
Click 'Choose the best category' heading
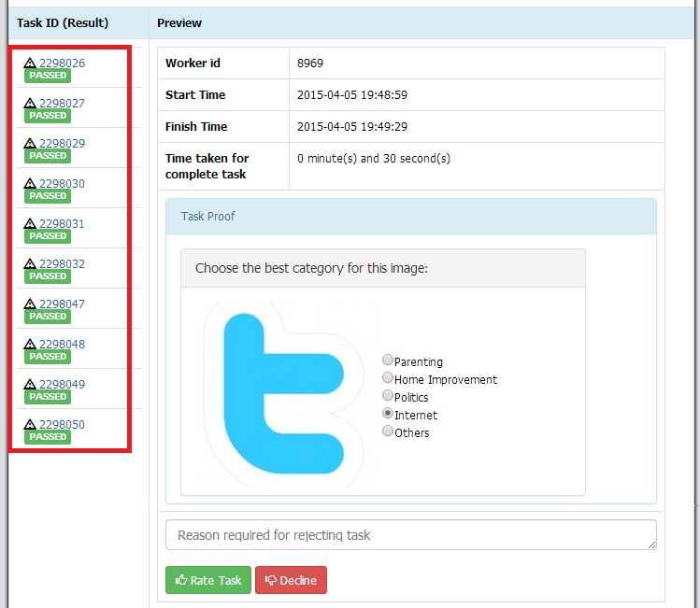(311, 268)
